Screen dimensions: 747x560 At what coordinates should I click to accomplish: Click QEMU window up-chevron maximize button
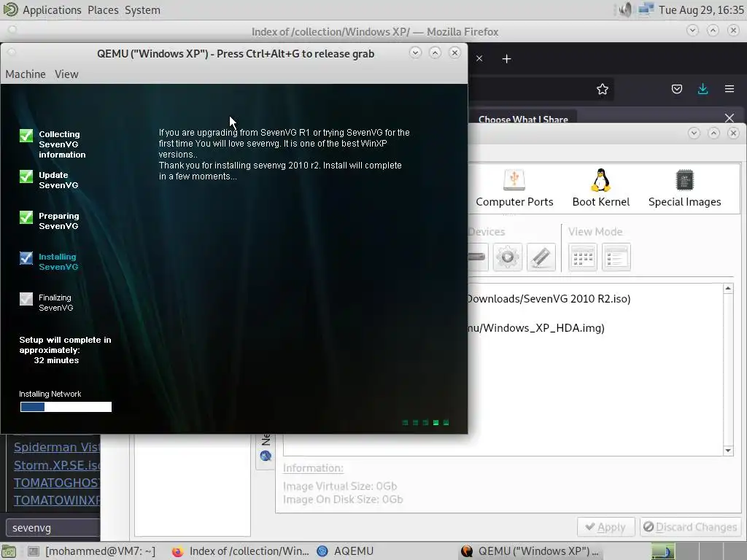coord(435,52)
